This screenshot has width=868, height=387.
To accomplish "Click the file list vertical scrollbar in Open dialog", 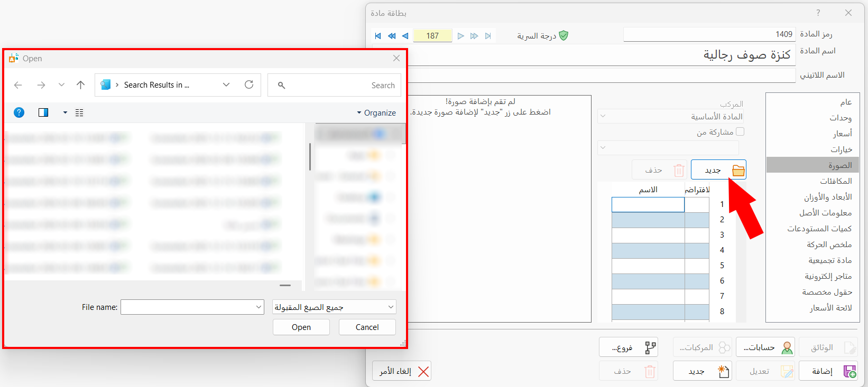I will tap(310, 156).
